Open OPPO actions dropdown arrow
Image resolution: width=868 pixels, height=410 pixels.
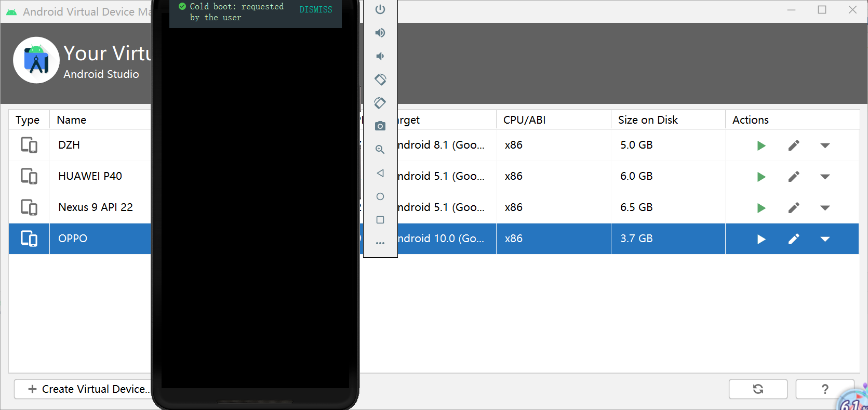tap(825, 239)
